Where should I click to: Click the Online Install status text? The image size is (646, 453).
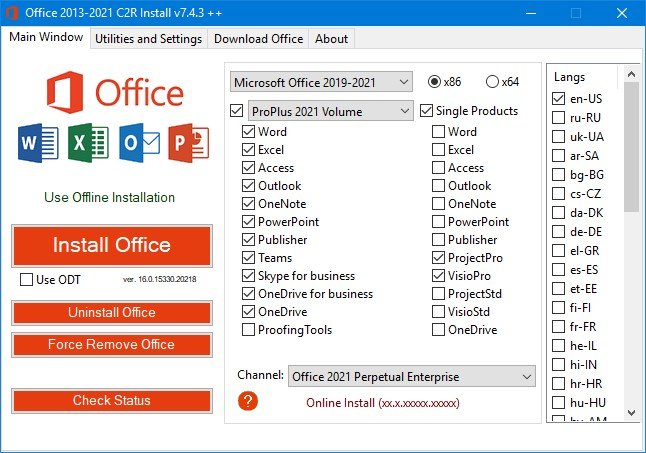pos(383,403)
